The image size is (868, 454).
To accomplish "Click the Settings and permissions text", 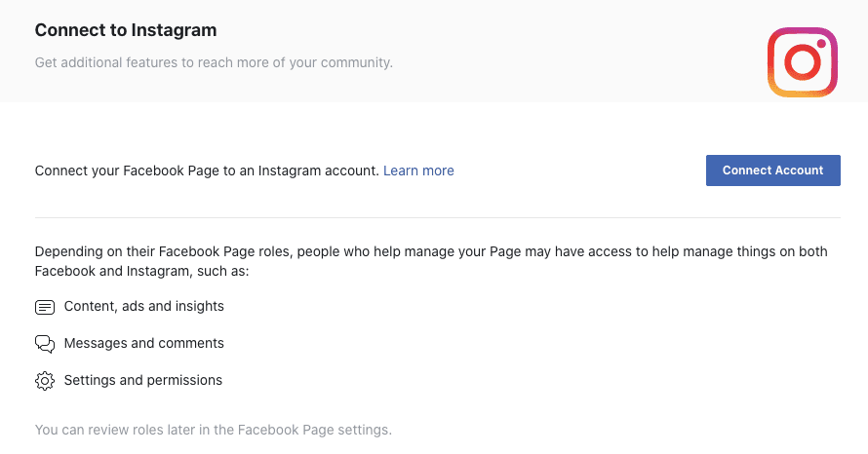I will (142, 381).
